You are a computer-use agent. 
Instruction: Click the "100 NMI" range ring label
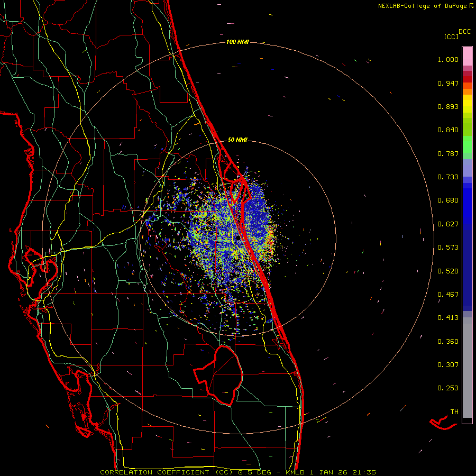tap(237, 42)
